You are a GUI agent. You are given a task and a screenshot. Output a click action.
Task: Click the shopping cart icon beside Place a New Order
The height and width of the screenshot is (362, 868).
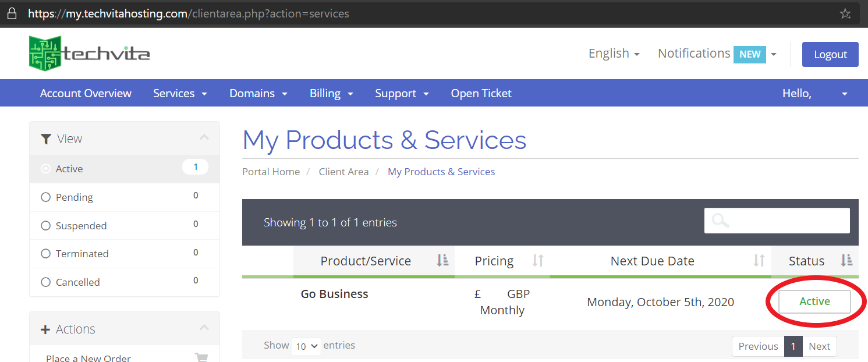[201, 357]
